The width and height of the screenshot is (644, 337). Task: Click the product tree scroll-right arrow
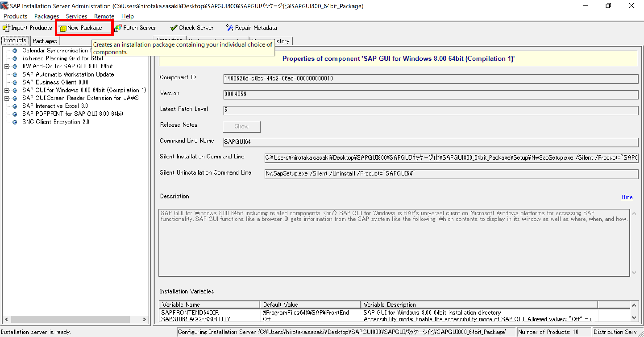[144, 319]
